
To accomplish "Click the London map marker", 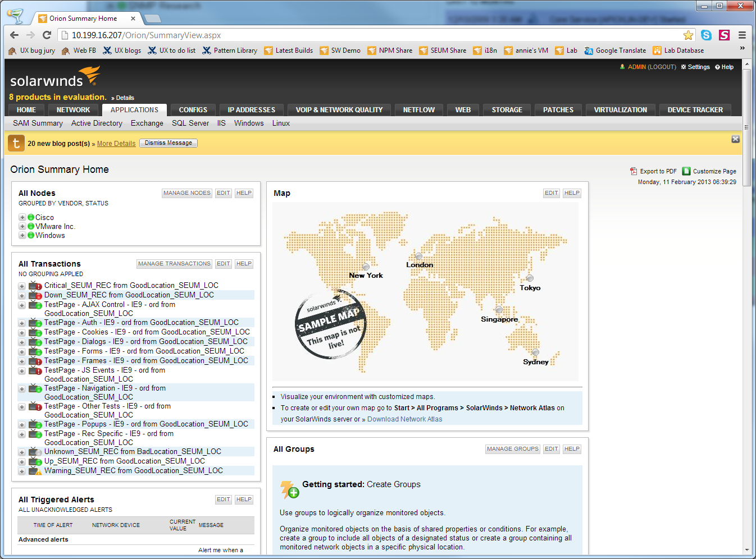I will pos(418,256).
